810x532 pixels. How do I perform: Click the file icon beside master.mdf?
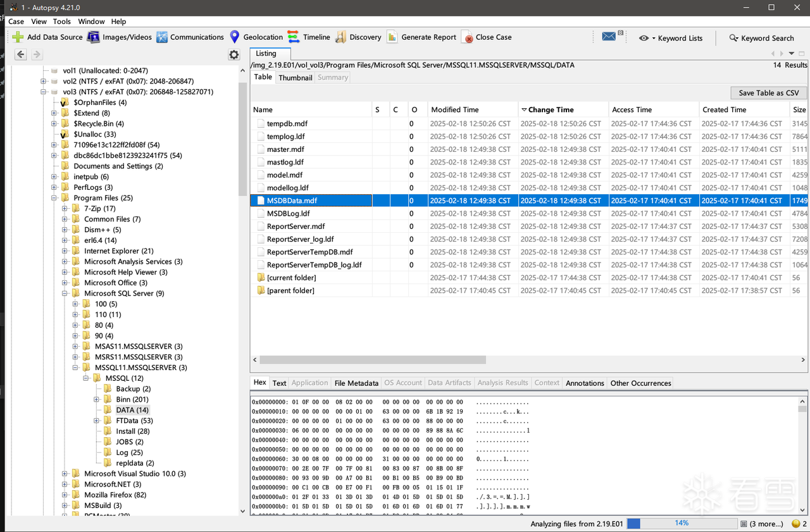click(261, 149)
